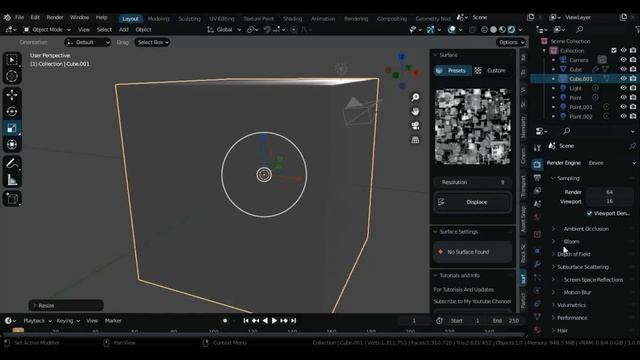Viewport: 640px width, 360px height.
Task: Hide Light in viewport via eye icon
Action: 623,88
